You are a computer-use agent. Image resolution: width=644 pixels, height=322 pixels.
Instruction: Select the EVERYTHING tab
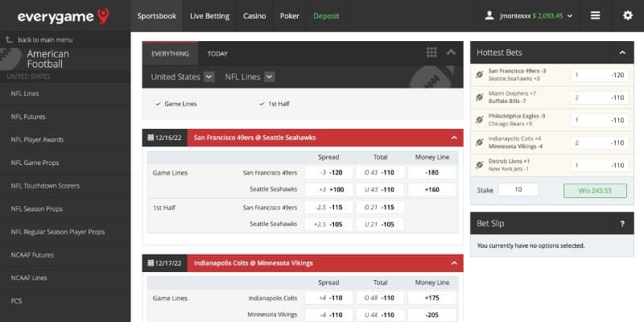170,54
